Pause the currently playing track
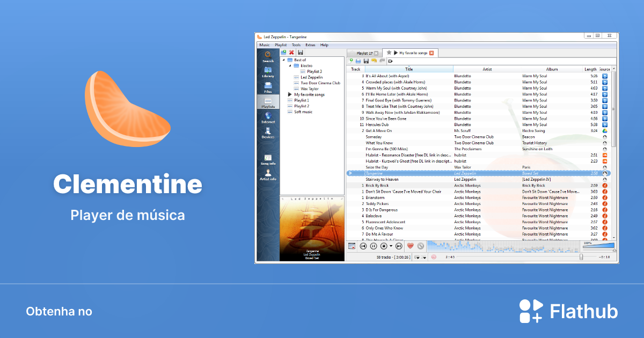Viewport: 644px width, 338px height. 373,246
